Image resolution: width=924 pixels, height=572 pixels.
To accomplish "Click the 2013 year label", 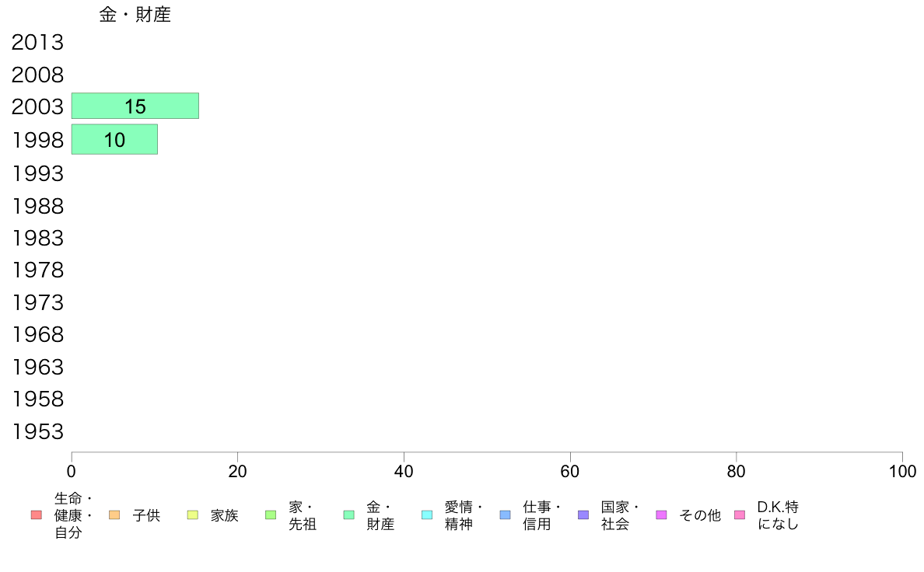I will 37,43.
